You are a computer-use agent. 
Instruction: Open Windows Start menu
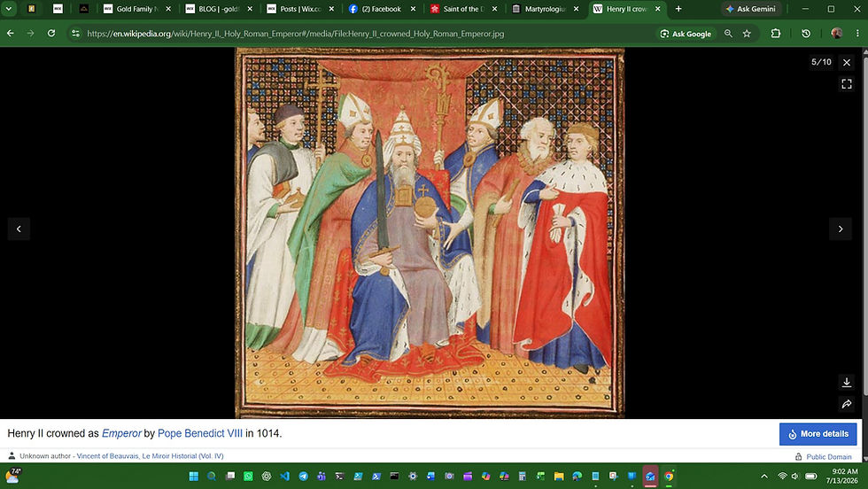pyautogui.click(x=193, y=477)
